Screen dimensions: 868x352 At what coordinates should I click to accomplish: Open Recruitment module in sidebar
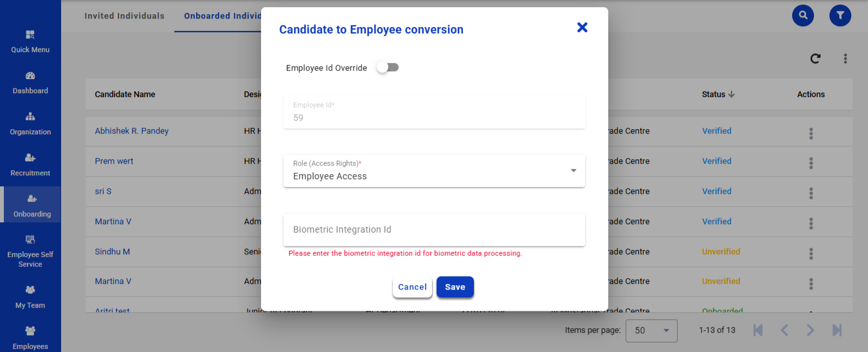(x=30, y=164)
